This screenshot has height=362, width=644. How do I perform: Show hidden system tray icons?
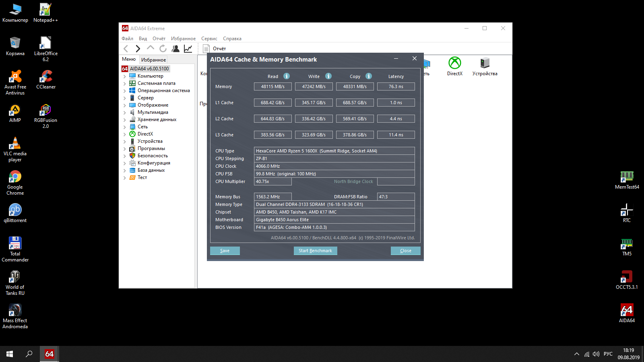click(x=577, y=354)
